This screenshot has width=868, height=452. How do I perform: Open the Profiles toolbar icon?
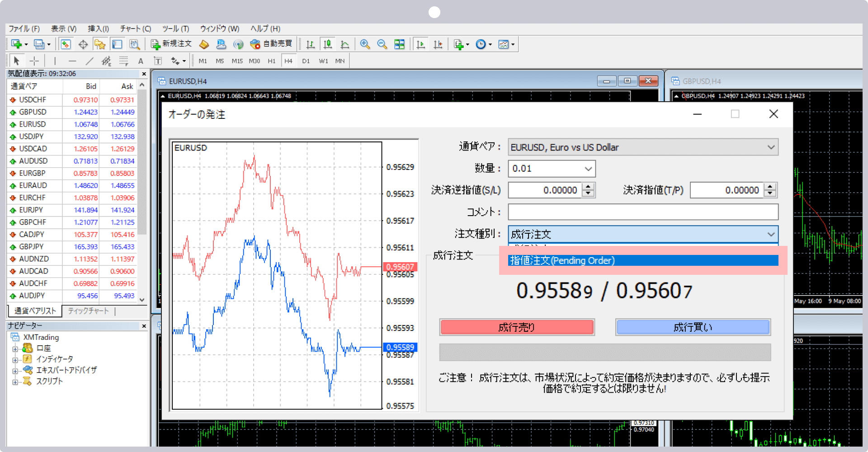click(39, 44)
